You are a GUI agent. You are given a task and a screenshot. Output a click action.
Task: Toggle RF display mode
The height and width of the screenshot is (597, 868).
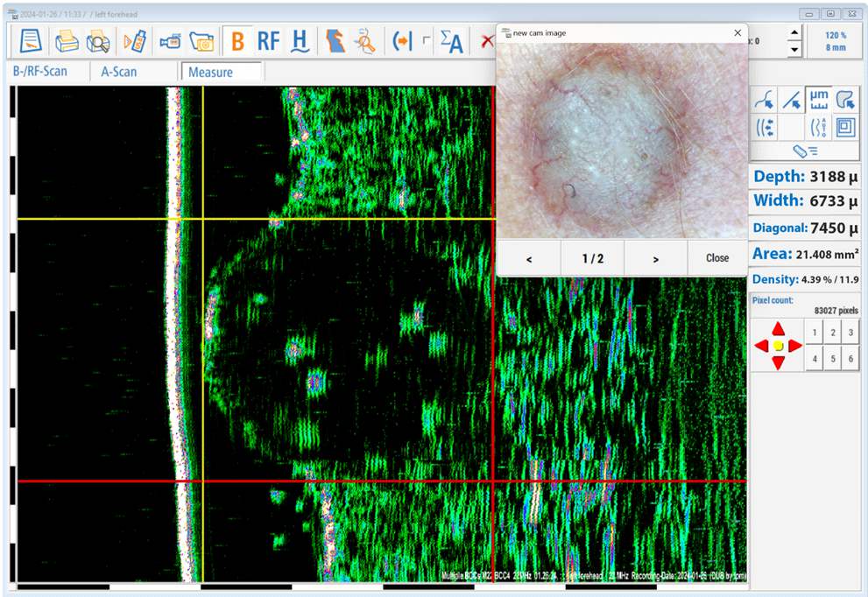268,41
